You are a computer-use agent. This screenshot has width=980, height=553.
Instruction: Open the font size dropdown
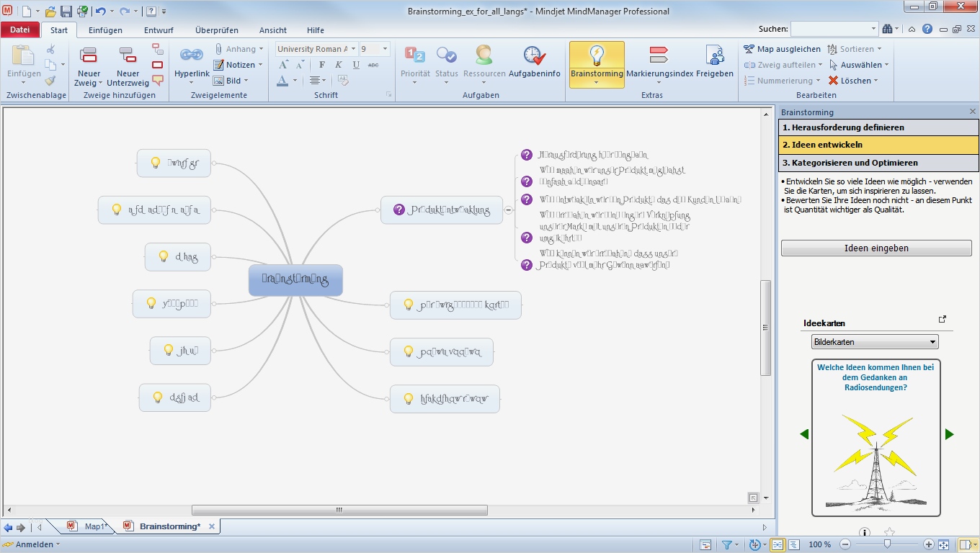pos(385,49)
